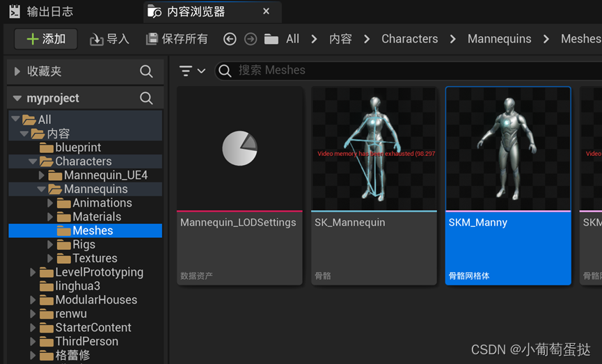Select the 内容 folder in tree
602x364 pixels.
point(50,134)
